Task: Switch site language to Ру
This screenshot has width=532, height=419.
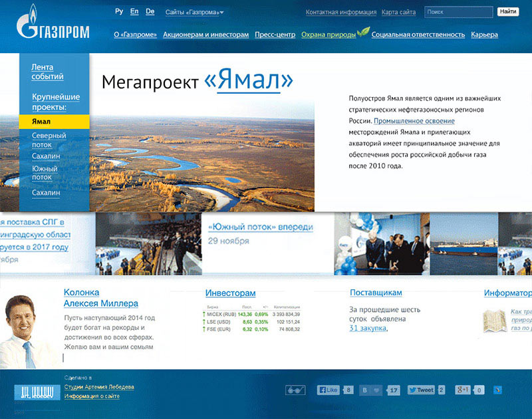Action: [119, 11]
